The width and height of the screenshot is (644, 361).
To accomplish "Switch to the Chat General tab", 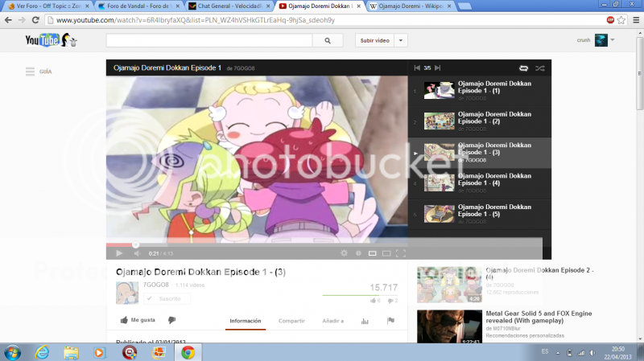I will pyautogui.click(x=229, y=6).
